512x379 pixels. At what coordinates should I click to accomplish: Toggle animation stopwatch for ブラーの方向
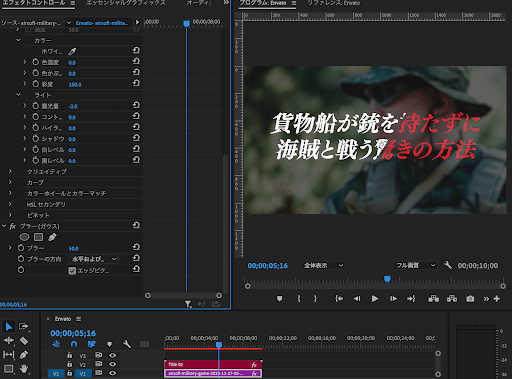21,259
